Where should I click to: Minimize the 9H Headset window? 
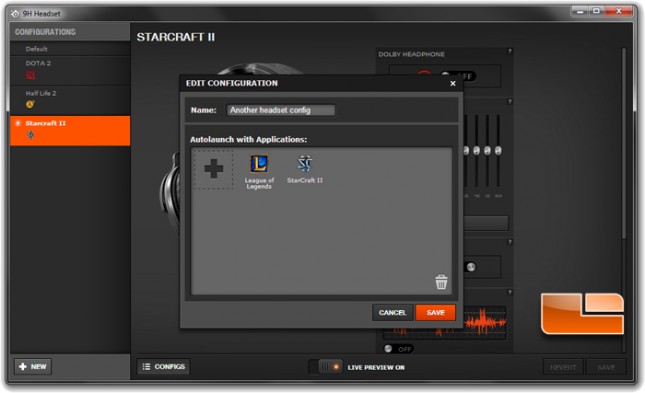pyautogui.click(x=580, y=12)
